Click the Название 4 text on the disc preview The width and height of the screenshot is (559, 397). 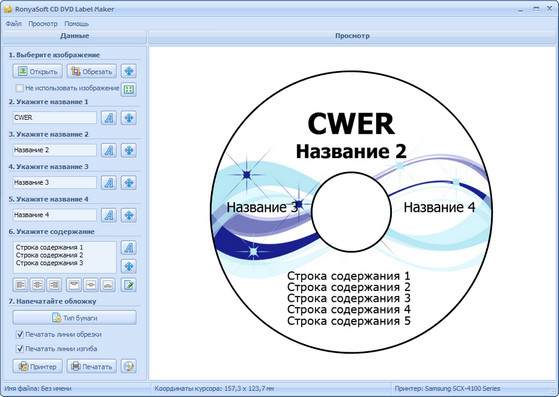pyautogui.click(x=439, y=207)
